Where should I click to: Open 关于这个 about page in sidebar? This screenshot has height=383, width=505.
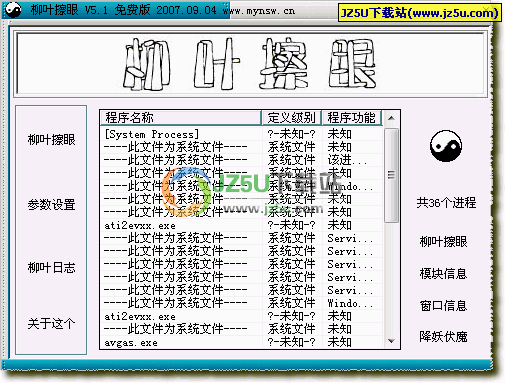[51, 323]
